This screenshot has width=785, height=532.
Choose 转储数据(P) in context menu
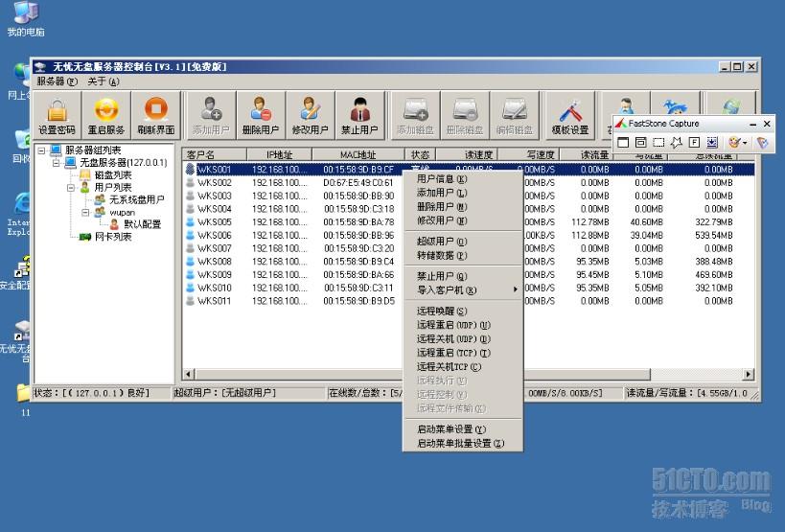(x=463, y=255)
